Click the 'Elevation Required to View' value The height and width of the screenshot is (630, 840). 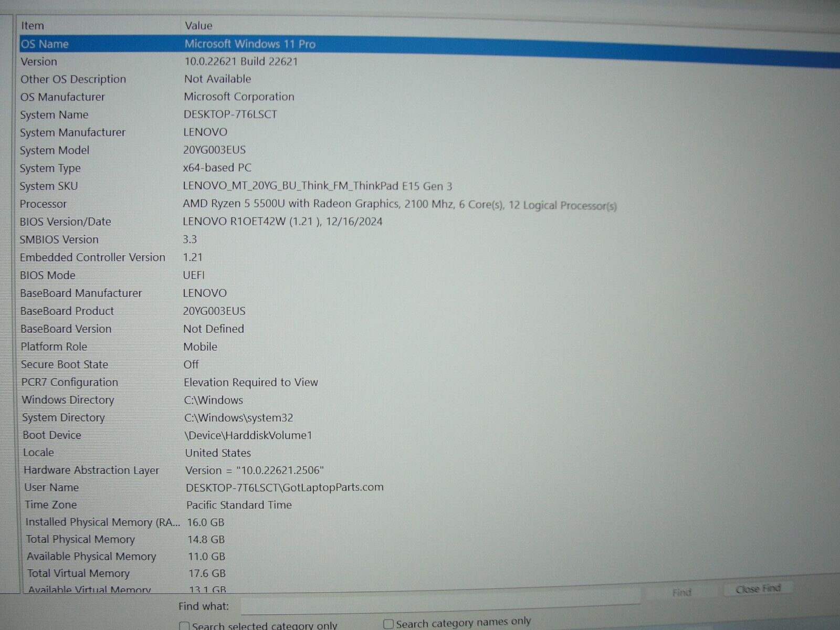coord(251,382)
